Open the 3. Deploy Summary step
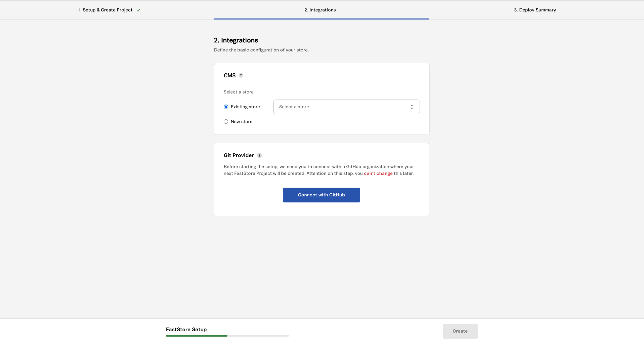644x343 pixels. click(x=535, y=10)
